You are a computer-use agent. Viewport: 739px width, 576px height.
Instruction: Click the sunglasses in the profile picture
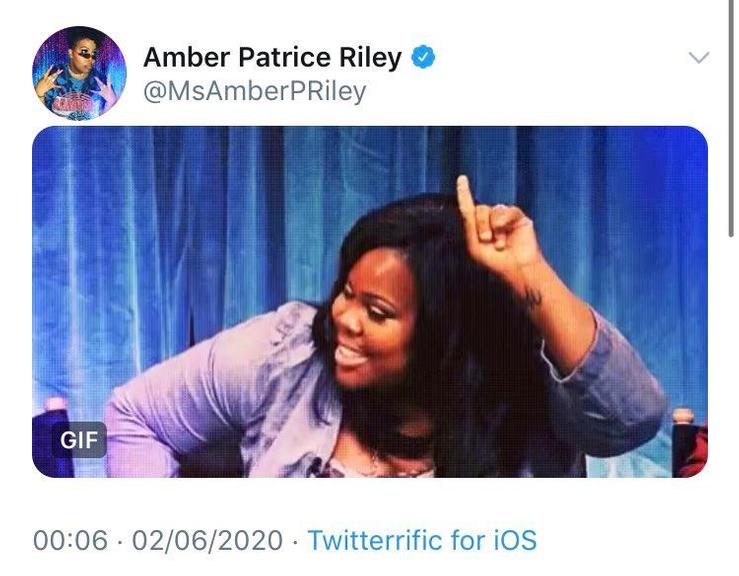click(87, 55)
